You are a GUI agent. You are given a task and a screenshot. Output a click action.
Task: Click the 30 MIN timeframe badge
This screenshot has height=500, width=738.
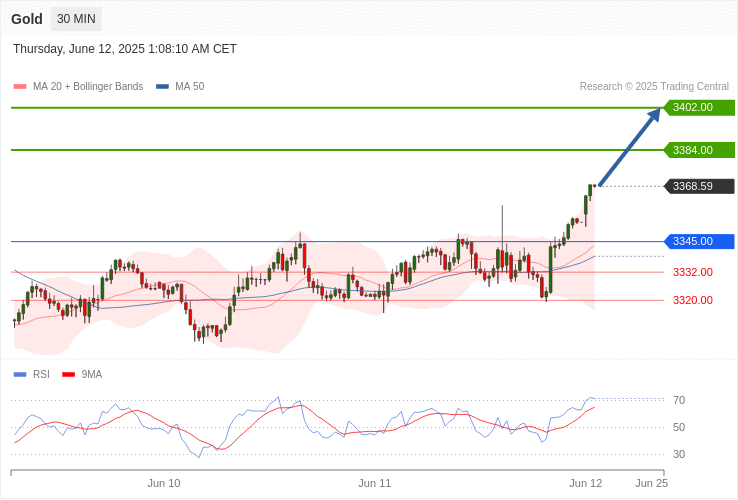coord(76,19)
